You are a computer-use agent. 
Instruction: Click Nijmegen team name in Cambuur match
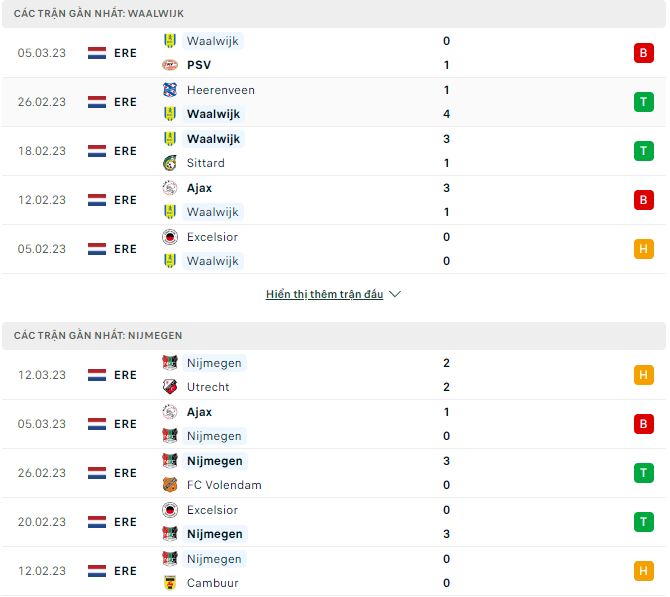click(214, 559)
